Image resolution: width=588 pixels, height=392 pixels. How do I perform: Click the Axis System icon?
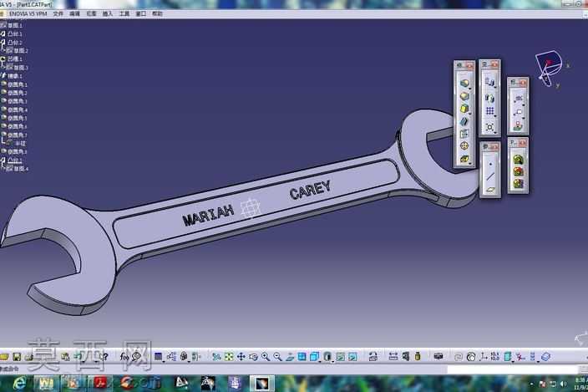click(484, 356)
